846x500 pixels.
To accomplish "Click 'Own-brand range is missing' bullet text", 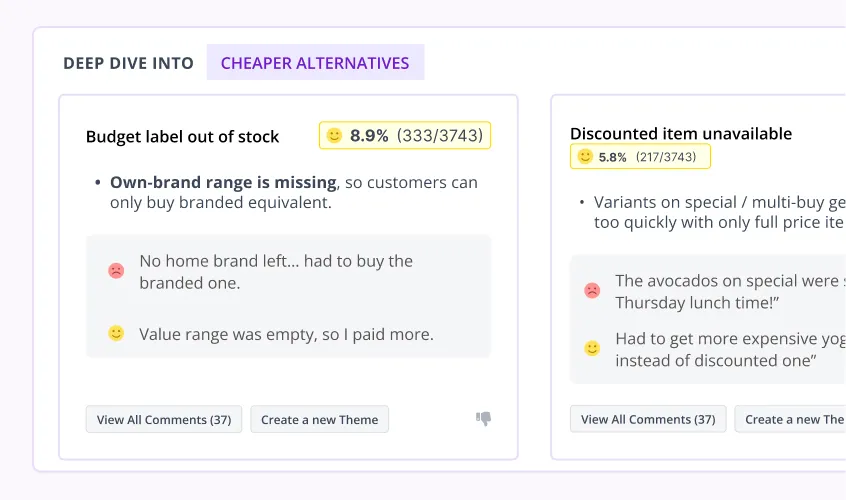I will click(x=223, y=182).
